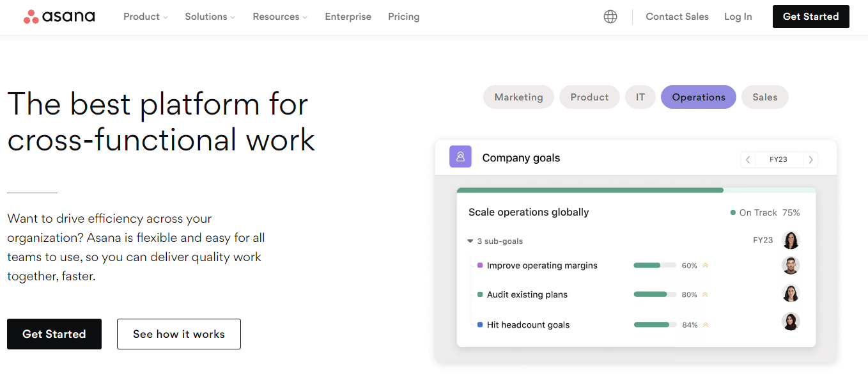Click the Company goals purple icon
Screen dimensions: 868x391
(460, 157)
